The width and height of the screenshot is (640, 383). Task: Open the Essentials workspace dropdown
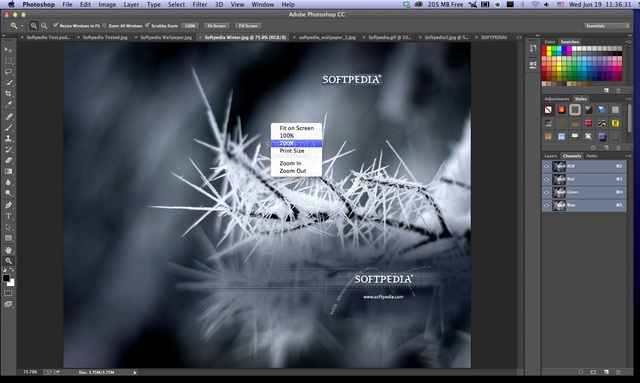tap(607, 26)
